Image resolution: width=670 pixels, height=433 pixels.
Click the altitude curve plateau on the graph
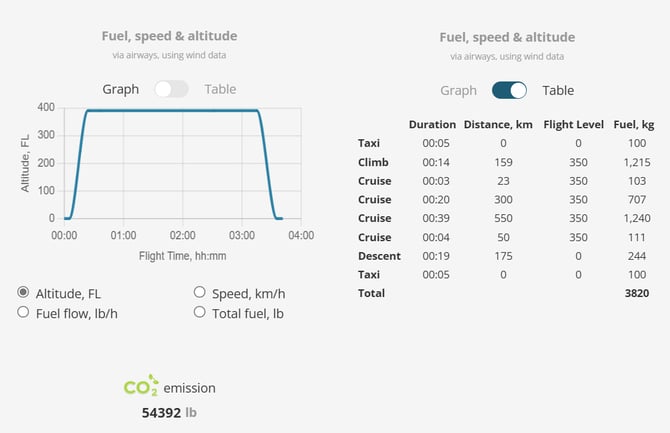tap(171, 111)
